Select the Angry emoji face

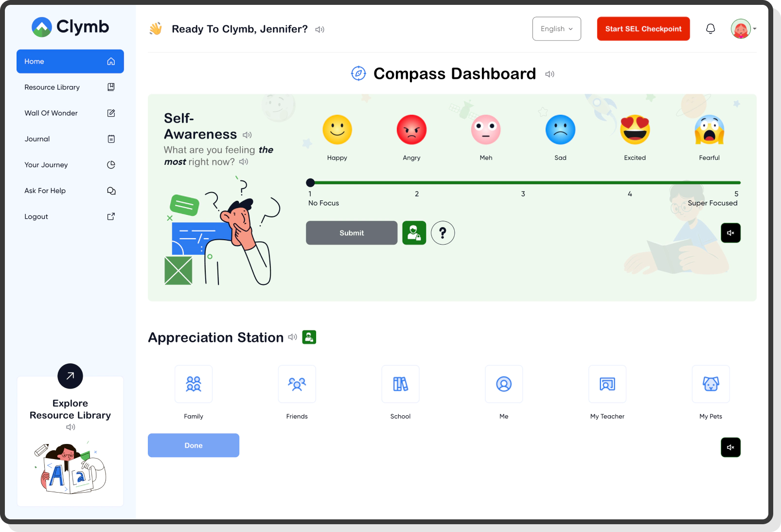[411, 129]
